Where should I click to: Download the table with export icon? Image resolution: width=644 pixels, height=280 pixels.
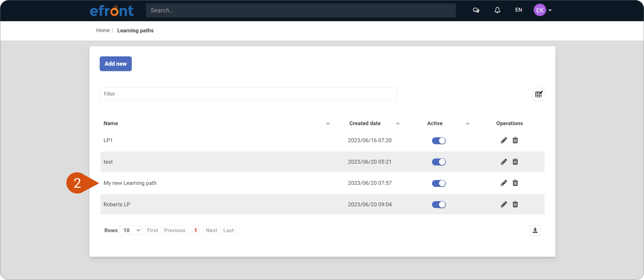tap(535, 231)
